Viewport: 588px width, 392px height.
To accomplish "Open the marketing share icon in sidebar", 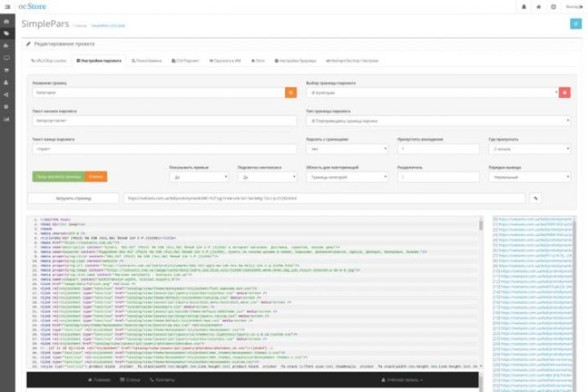I will click(7, 95).
